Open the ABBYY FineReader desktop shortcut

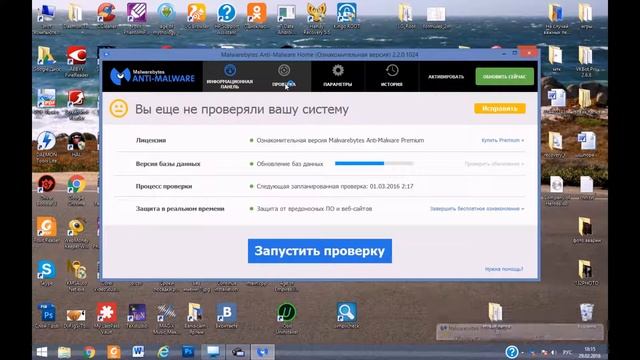tap(76, 61)
